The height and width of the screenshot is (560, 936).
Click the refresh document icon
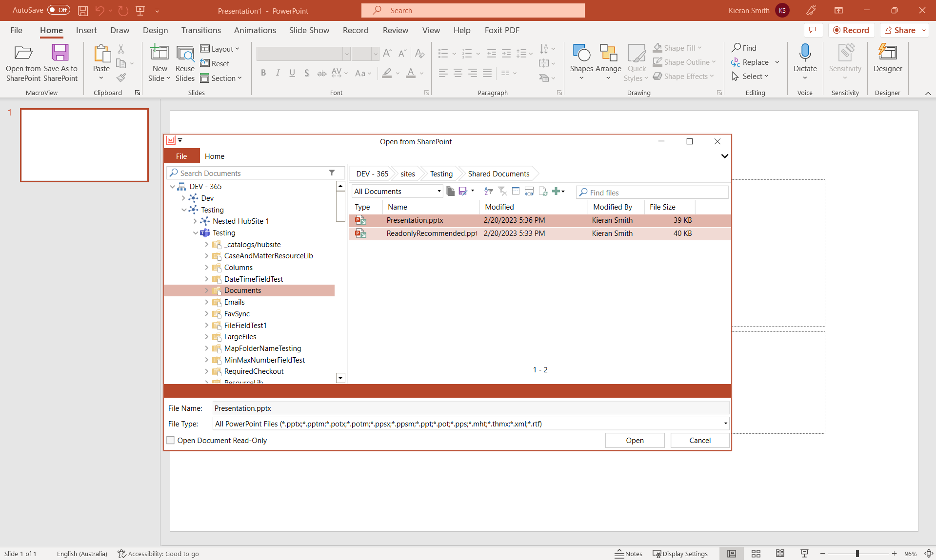[543, 191]
